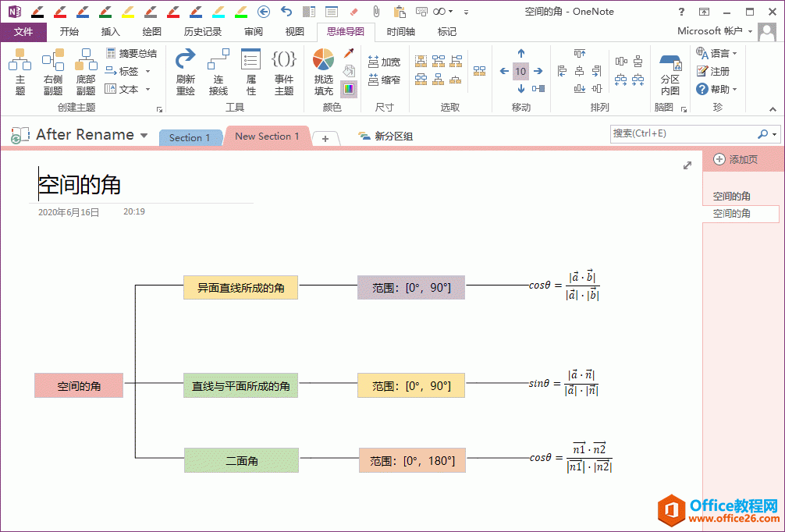Add a 右侧副题 right subtopic

(53, 71)
